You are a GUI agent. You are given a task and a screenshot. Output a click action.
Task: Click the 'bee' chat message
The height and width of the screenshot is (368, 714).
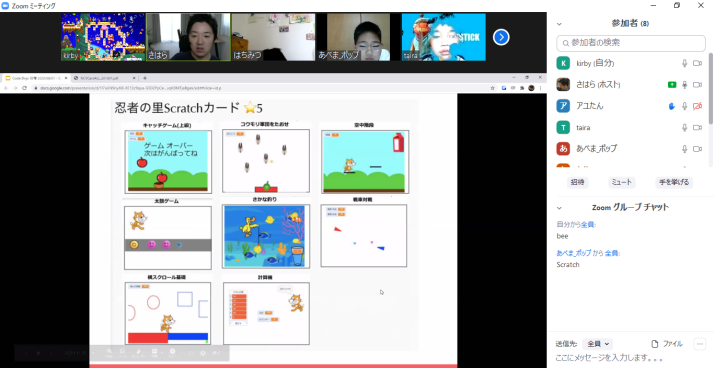pos(562,236)
